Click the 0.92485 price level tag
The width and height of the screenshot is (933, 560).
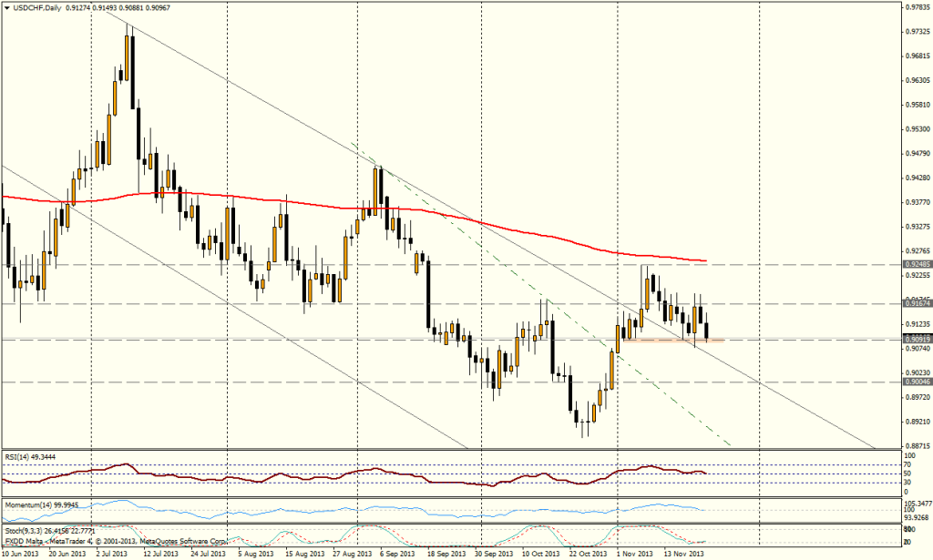coord(916,264)
